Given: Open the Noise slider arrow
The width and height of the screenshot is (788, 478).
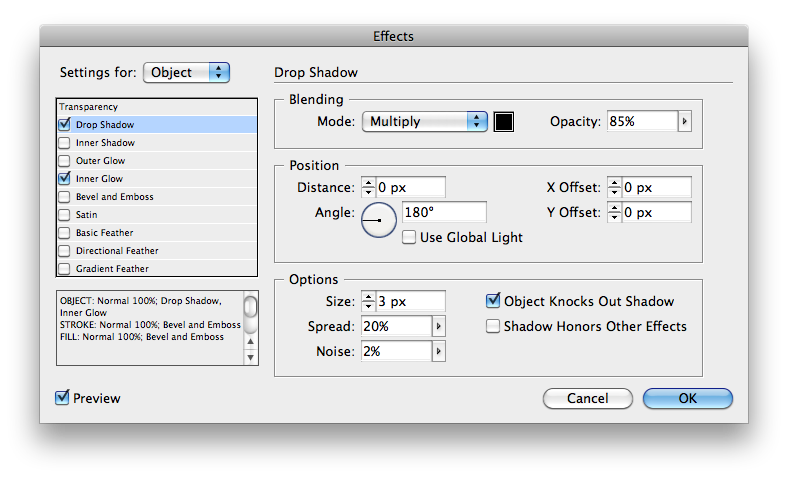Looking at the screenshot, I should coord(439,351).
